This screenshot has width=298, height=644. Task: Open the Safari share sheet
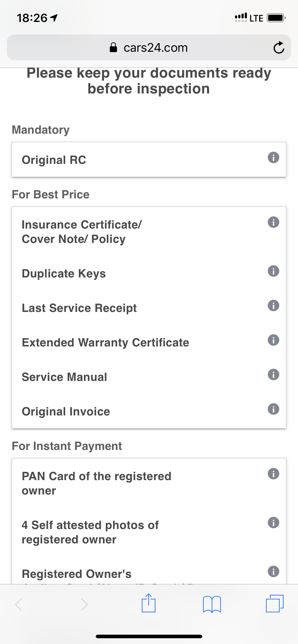pyautogui.click(x=148, y=603)
